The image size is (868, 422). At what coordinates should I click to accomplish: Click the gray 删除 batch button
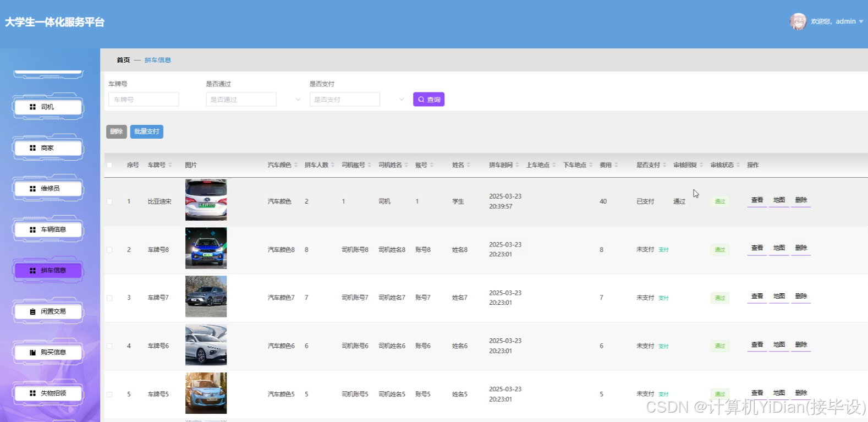pyautogui.click(x=117, y=131)
